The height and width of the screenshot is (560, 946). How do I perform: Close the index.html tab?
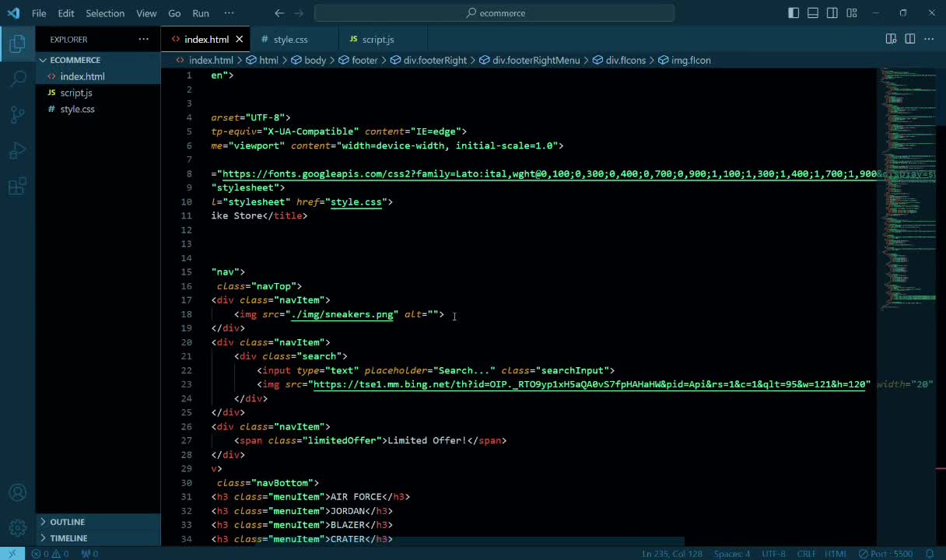[x=239, y=39]
